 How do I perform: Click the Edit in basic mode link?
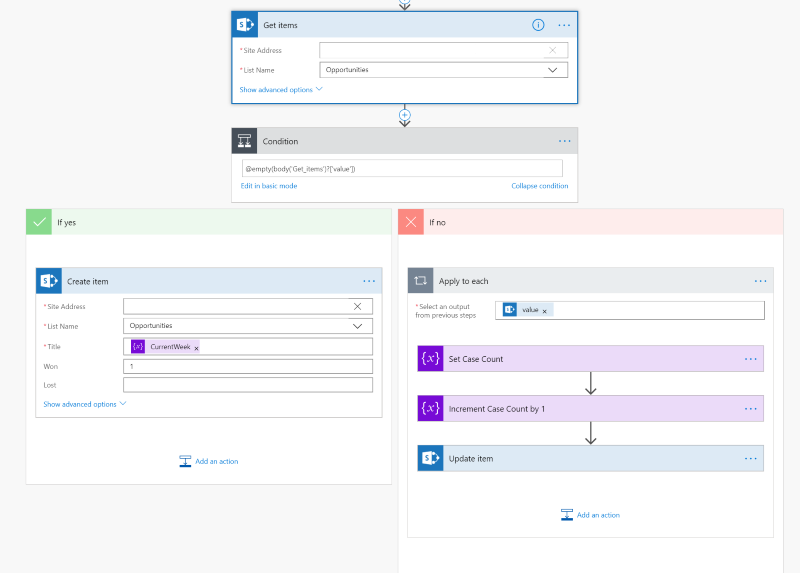click(269, 186)
